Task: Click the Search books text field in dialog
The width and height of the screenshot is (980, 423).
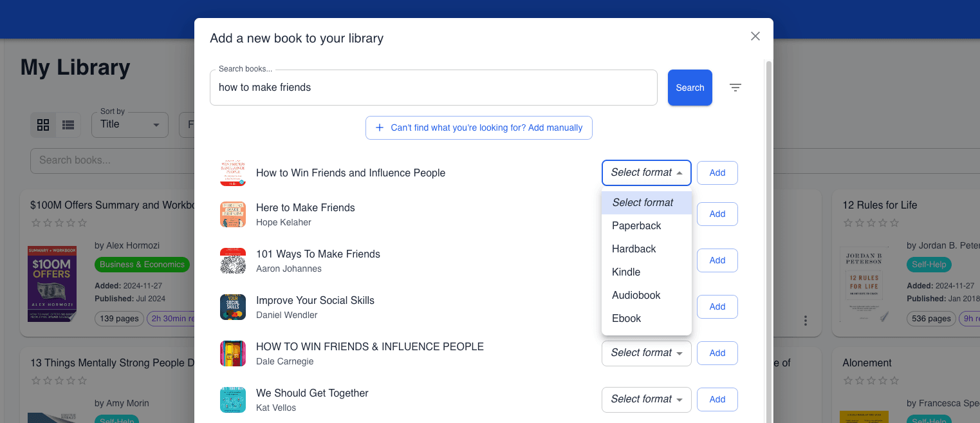Action: pos(433,88)
